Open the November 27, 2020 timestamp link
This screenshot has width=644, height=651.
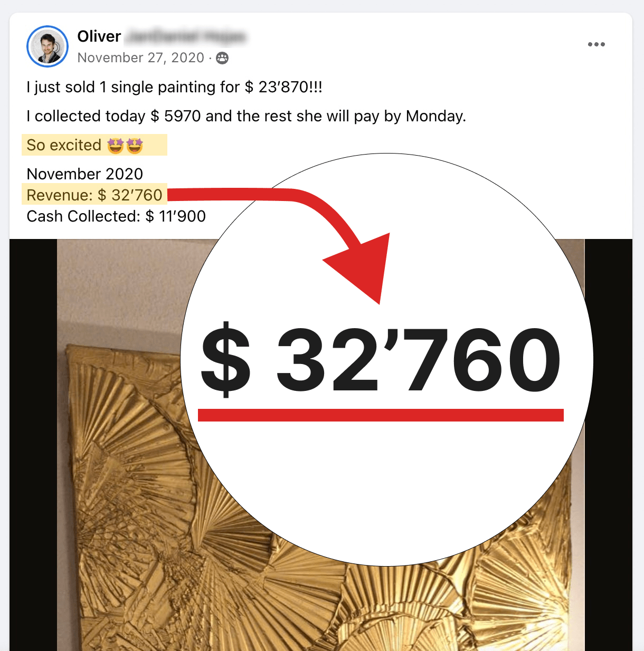click(x=140, y=58)
